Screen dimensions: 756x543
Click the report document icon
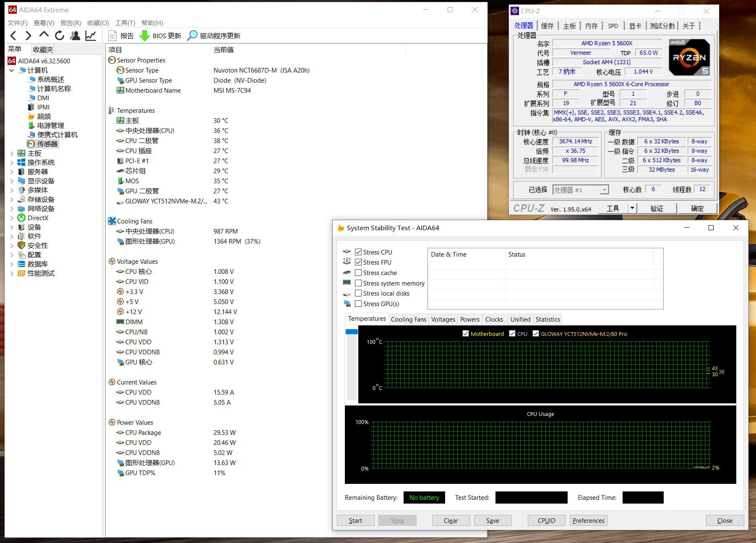(x=112, y=36)
